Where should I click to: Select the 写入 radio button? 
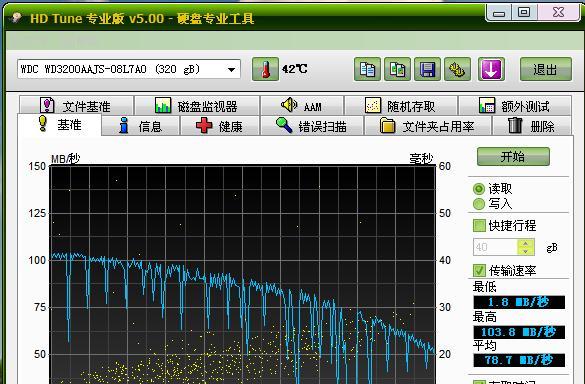pos(479,204)
